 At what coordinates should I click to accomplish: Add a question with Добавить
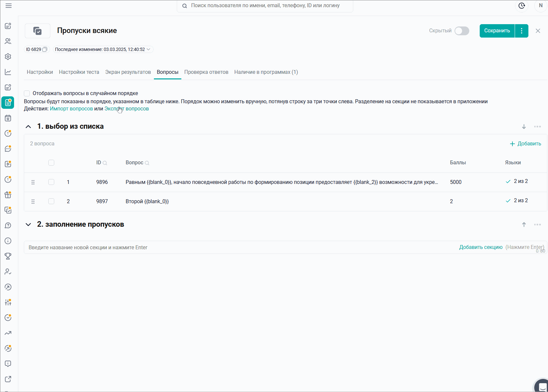525,144
